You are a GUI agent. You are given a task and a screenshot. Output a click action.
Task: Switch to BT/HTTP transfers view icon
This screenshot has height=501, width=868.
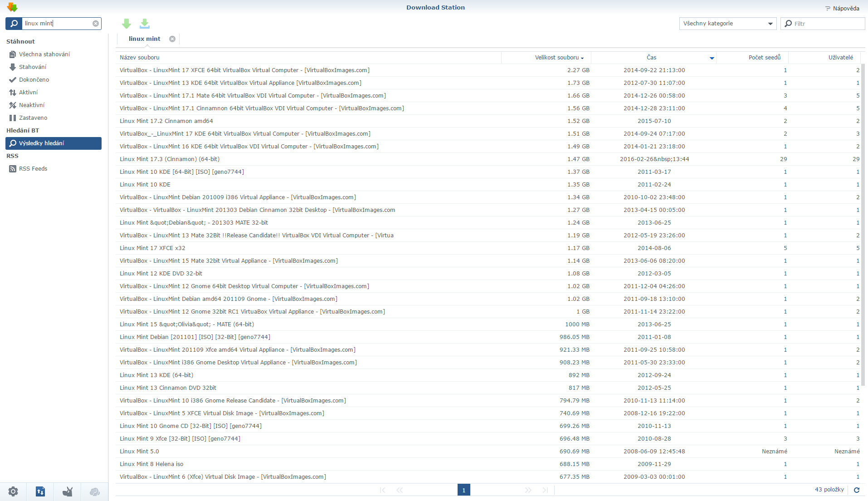pos(40,491)
